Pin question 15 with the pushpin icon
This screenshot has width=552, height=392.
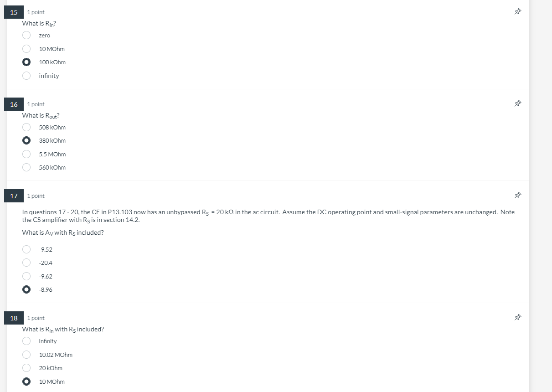pyautogui.click(x=517, y=12)
